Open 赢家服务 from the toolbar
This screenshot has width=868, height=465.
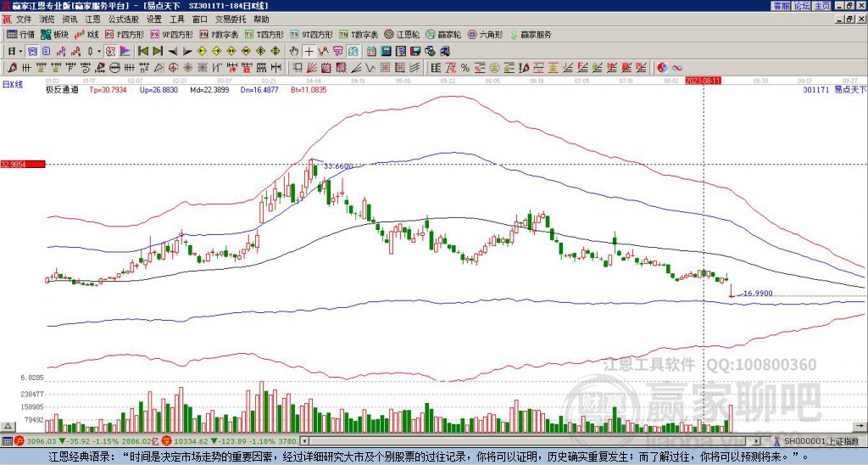531,34
